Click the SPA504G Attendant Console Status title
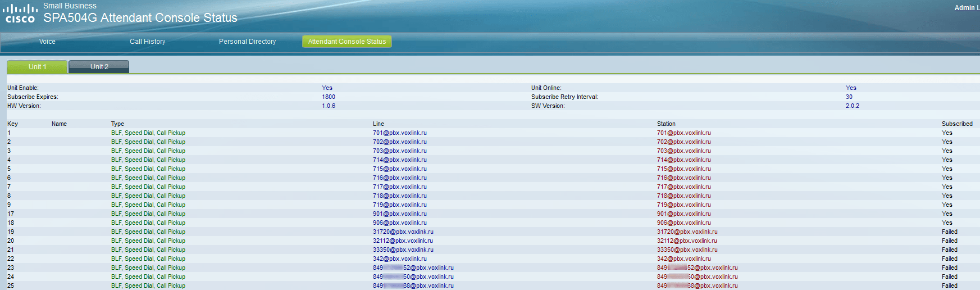The height and width of the screenshot is (290, 980). coord(140,18)
